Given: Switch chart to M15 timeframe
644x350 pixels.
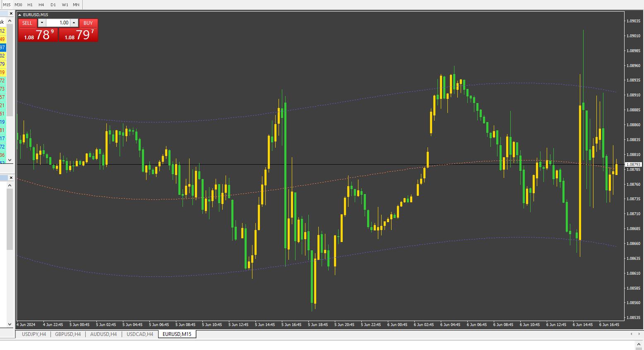Looking at the screenshot, I should coord(7,5).
